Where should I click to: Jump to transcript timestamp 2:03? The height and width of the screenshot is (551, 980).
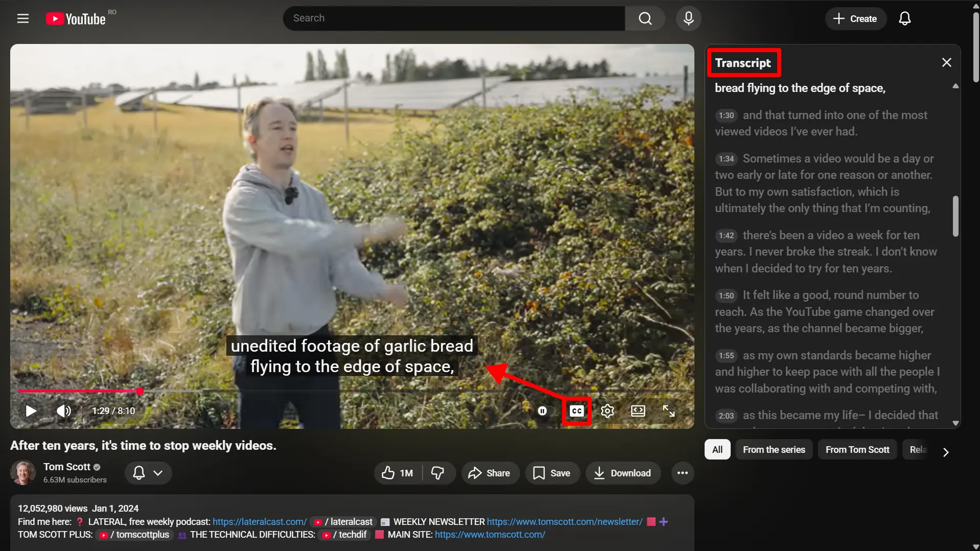(x=726, y=416)
